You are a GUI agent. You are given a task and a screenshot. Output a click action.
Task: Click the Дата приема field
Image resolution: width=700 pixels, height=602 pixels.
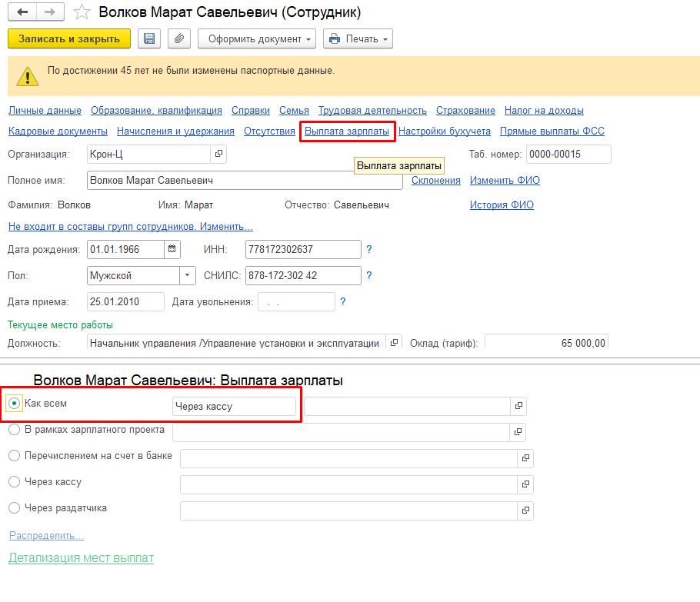click(125, 301)
